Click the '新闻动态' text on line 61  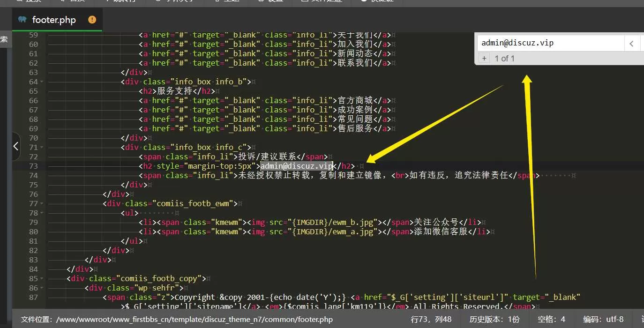[x=355, y=53]
